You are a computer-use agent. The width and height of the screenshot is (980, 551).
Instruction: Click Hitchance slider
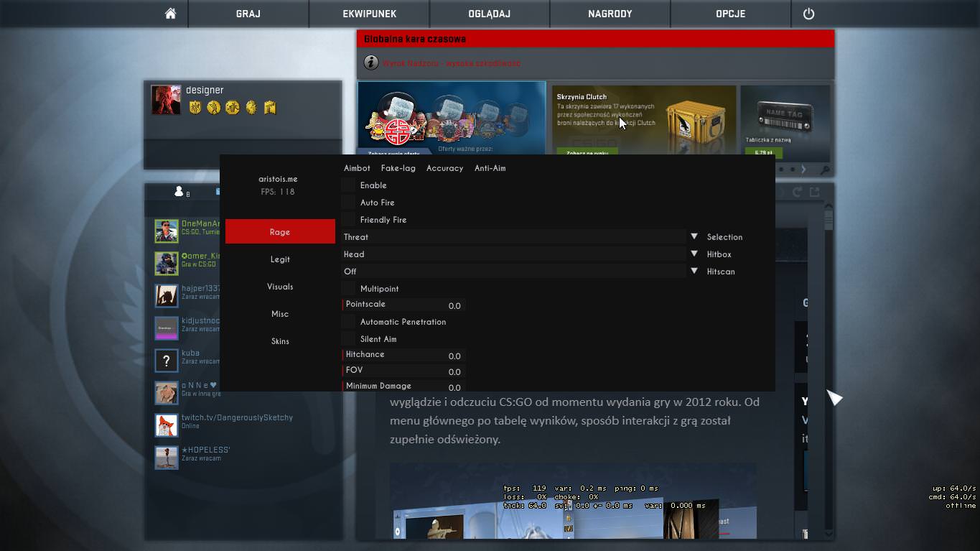tap(403, 355)
